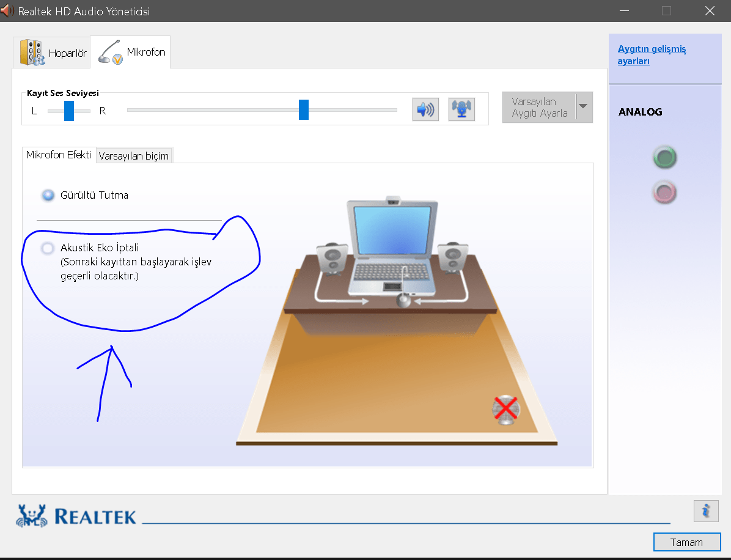This screenshot has height=560, width=731.
Task: Click the laptop illustration in room view
Action: [x=392, y=247]
